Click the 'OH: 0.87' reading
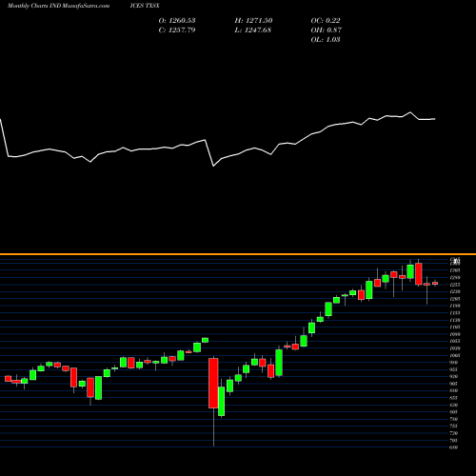 coord(327,30)
